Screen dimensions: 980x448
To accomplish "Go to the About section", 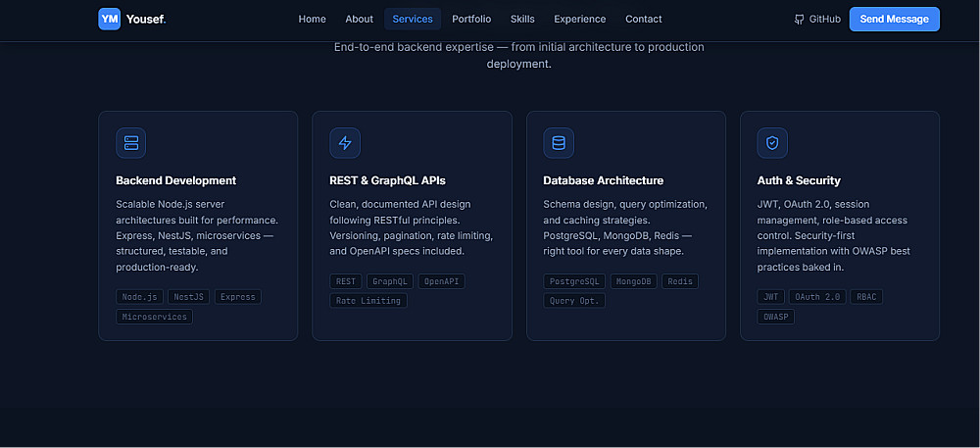I will click(360, 20).
